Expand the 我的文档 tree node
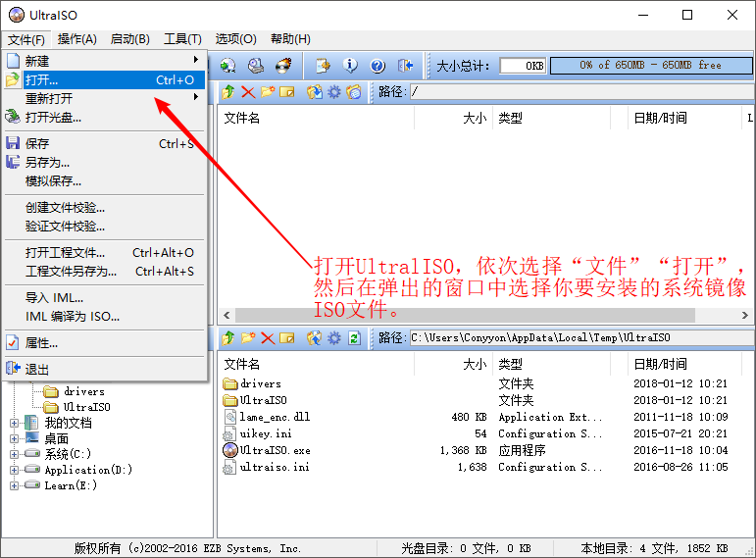The image size is (756, 558). [x=14, y=423]
